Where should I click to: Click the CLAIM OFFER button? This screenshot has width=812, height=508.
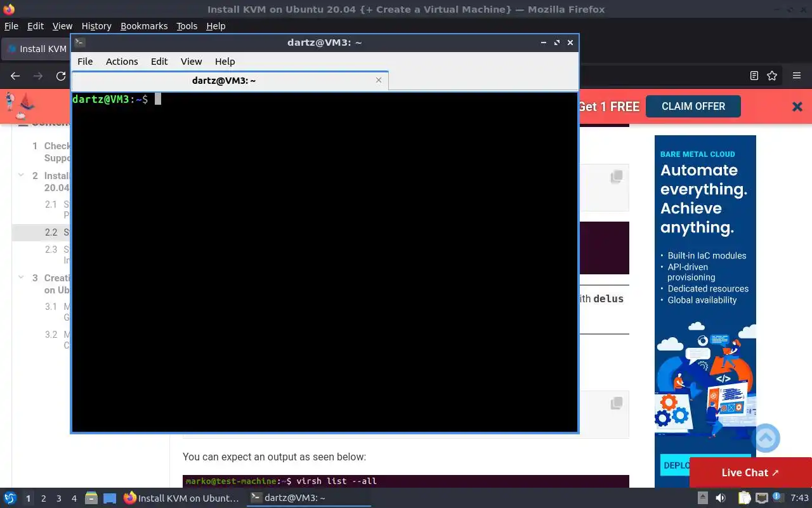[x=693, y=106]
